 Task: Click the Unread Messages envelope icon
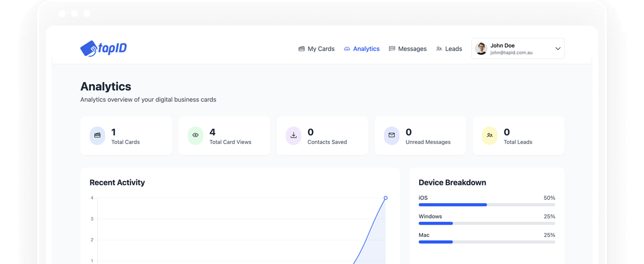click(x=392, y=135)
